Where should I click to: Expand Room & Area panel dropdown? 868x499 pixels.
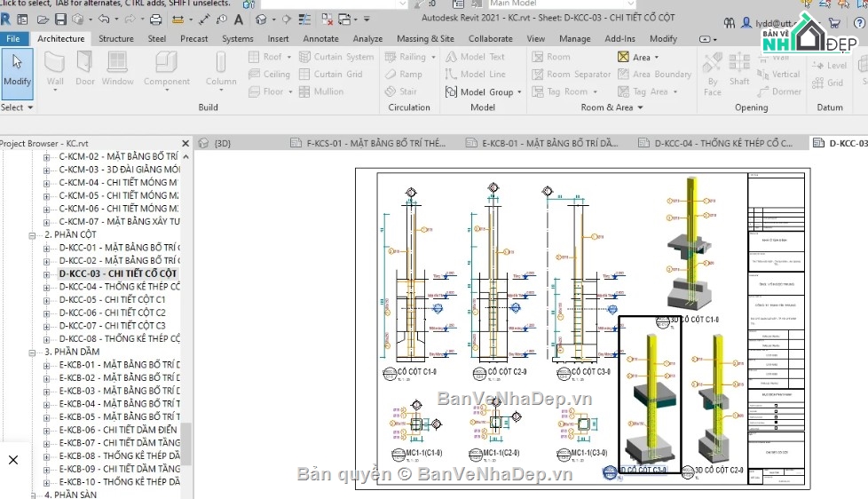[641, 107]
